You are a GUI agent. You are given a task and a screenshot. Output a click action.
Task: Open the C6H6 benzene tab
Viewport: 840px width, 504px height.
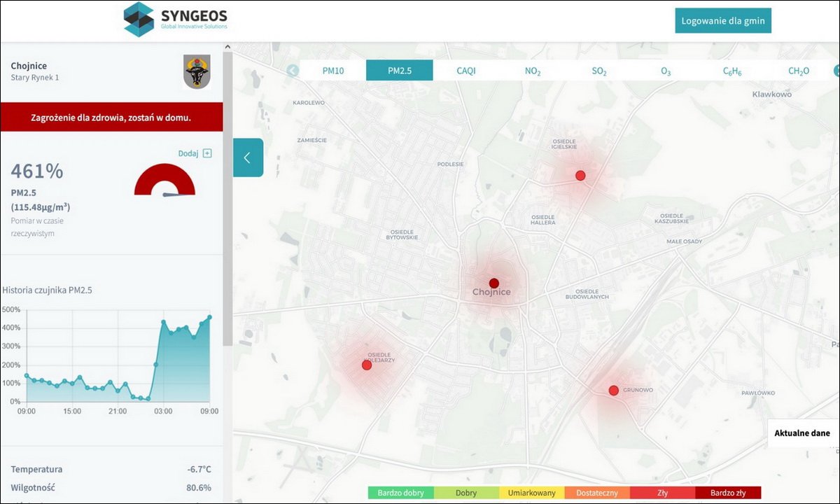click(732, 71)
